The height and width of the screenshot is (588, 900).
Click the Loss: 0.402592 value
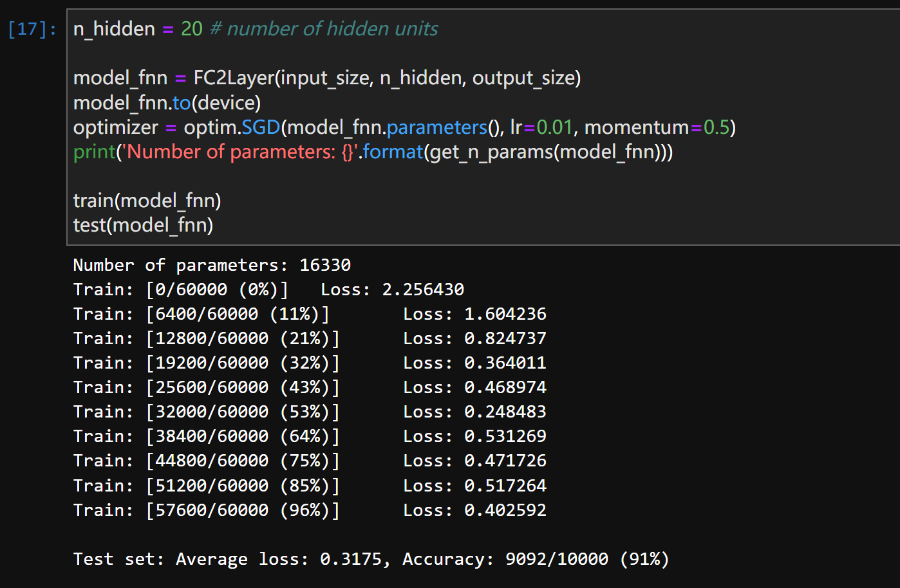click(x=474, y=510)
